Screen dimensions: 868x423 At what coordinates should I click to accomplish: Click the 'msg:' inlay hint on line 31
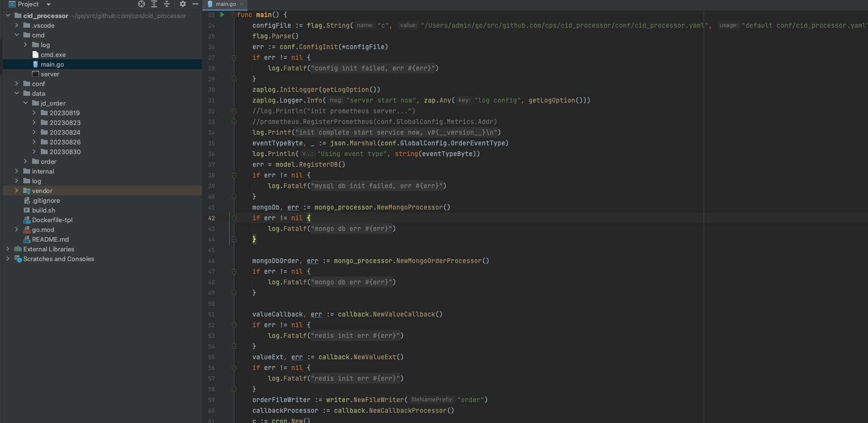point(336,100)
